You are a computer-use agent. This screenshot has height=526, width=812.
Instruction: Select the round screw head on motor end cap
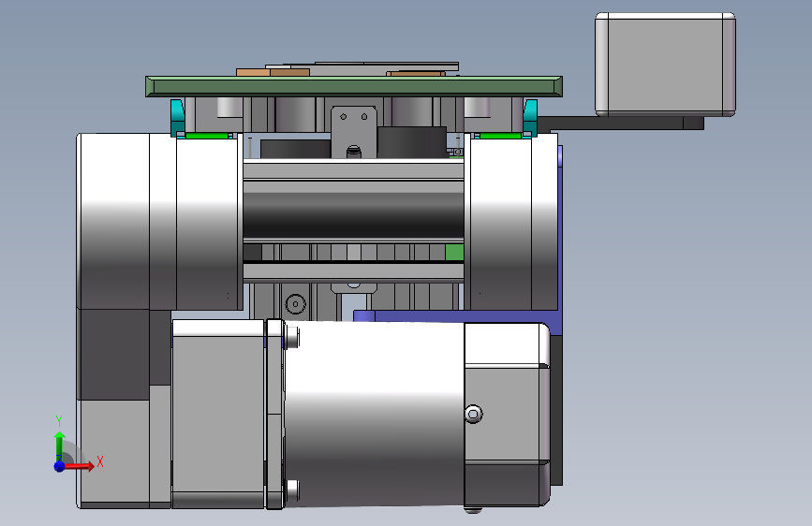pyautogui.click(x=473, y=415)
